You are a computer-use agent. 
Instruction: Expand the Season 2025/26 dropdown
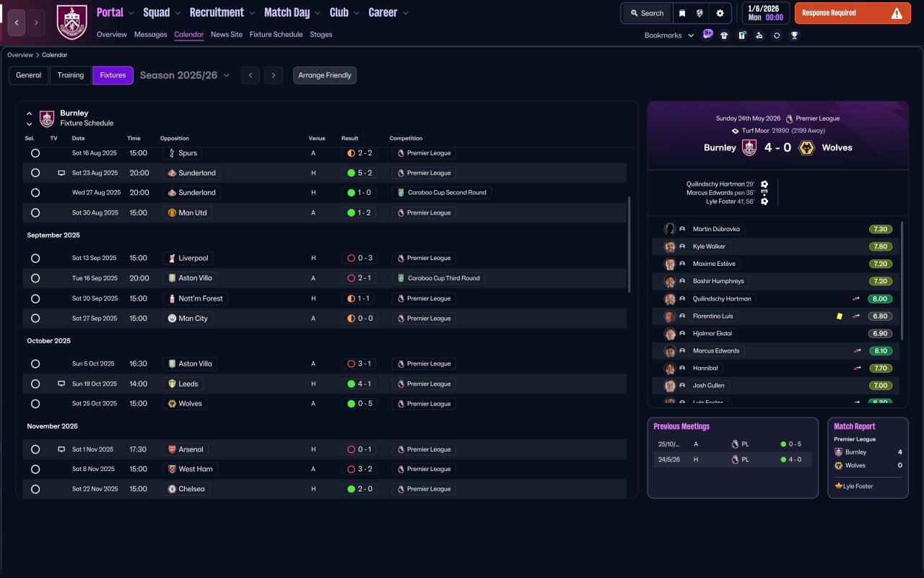click(x=185, y=75)
